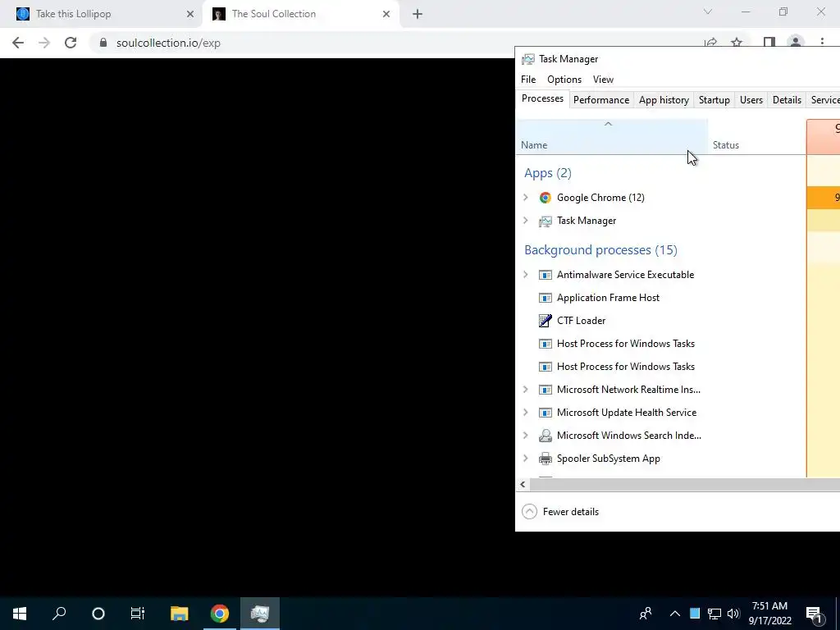Open Cortana circle on taskbar
Screen dimensions: 840x630
(98, 614)
